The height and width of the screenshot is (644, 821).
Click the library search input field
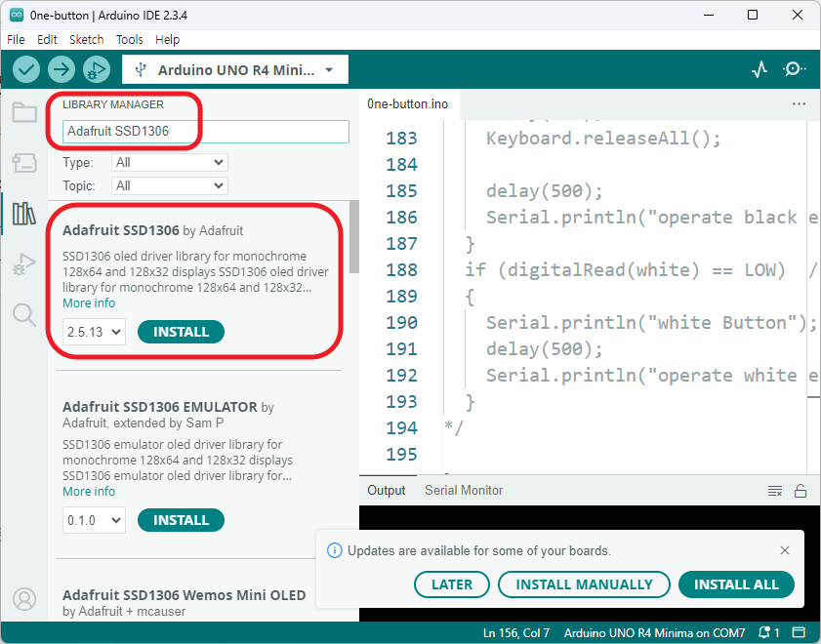coord(206,132)
